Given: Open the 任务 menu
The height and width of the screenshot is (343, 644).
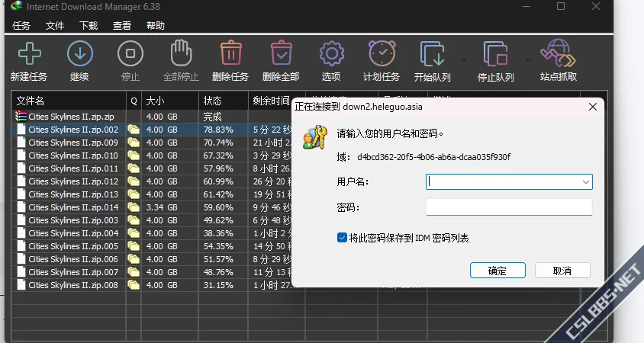Looking at the screenshot, I should point(21,26).
